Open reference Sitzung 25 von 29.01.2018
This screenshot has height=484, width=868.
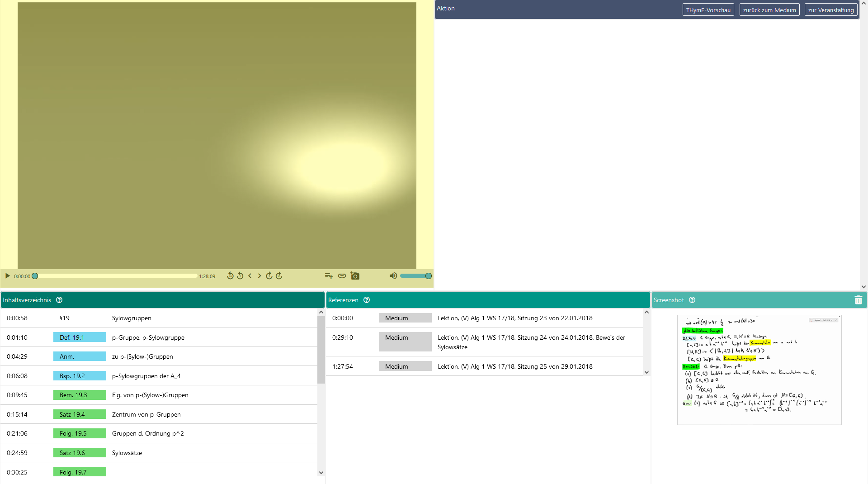[x=515, y=366]
